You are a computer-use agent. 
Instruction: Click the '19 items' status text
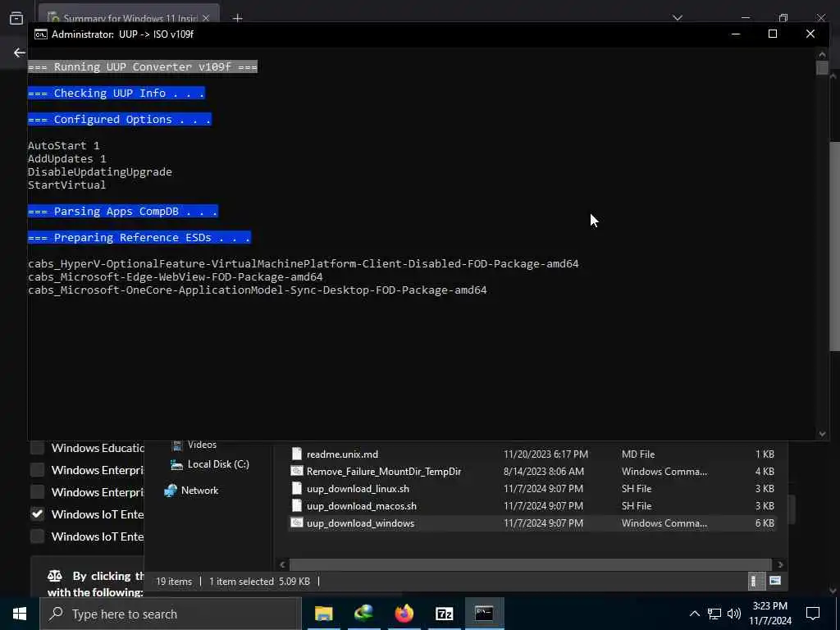174,582
